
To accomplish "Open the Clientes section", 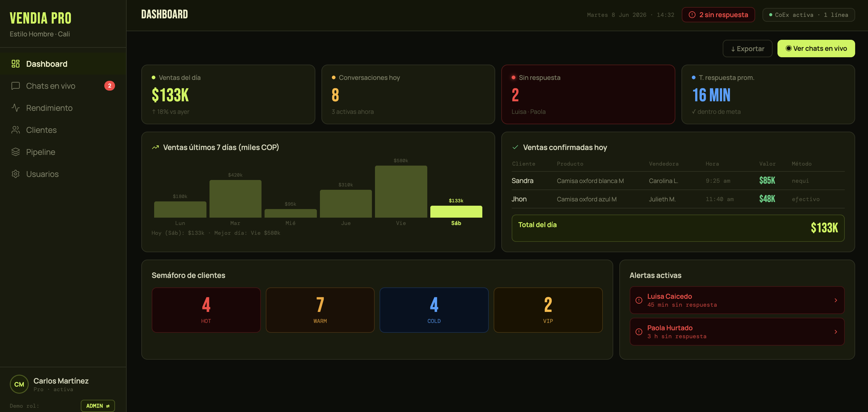I will click(x=63, y=130).
